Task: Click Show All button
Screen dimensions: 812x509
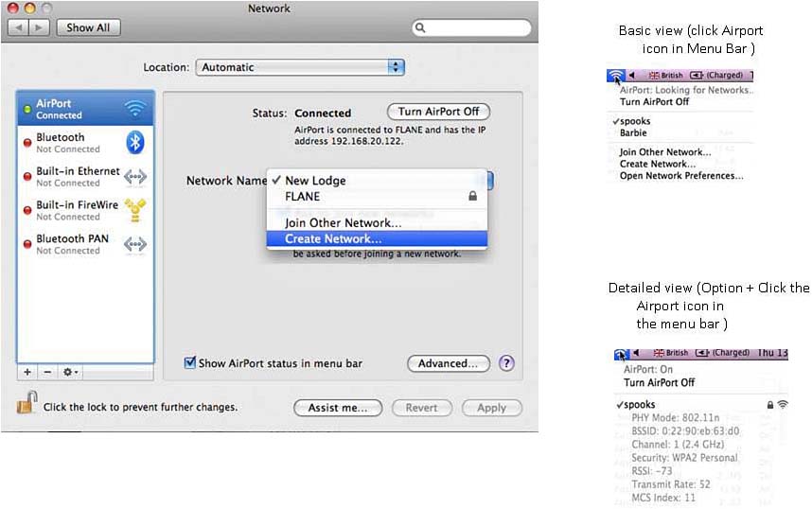Action: pos(88,27)
